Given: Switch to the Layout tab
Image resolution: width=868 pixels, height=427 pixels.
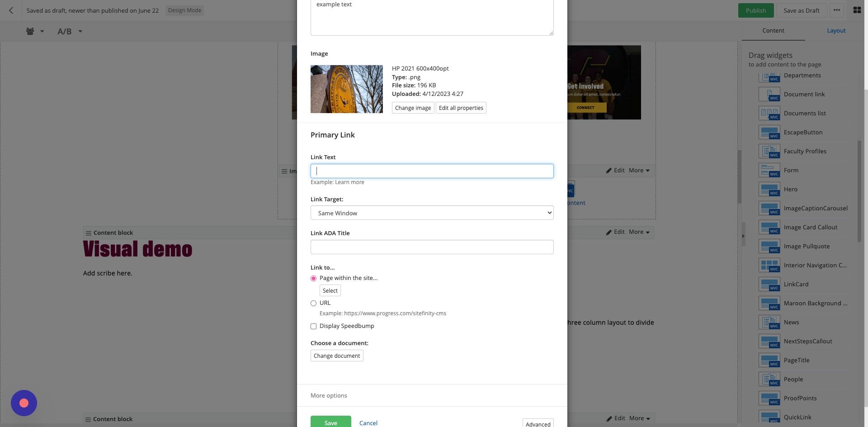Looking at the screenshot, I should coord(836,30).
